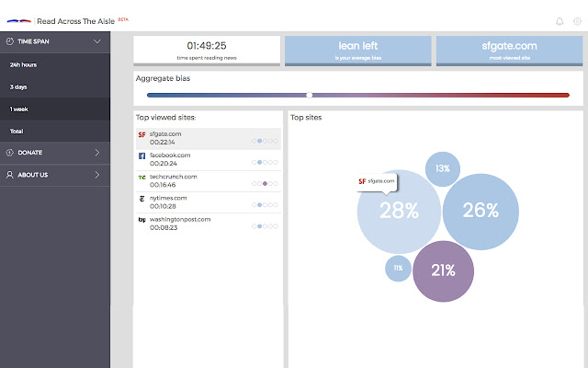588x368 pixels.
Task: Select the 3 days time span
Action: tap(18, 87)
